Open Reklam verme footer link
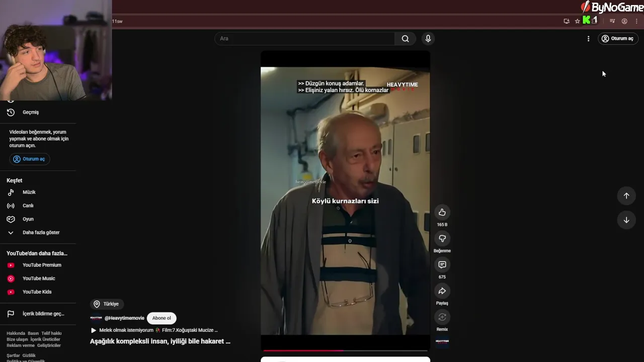The width and height of the screenshot is (644, 362). tap(21, 345)
